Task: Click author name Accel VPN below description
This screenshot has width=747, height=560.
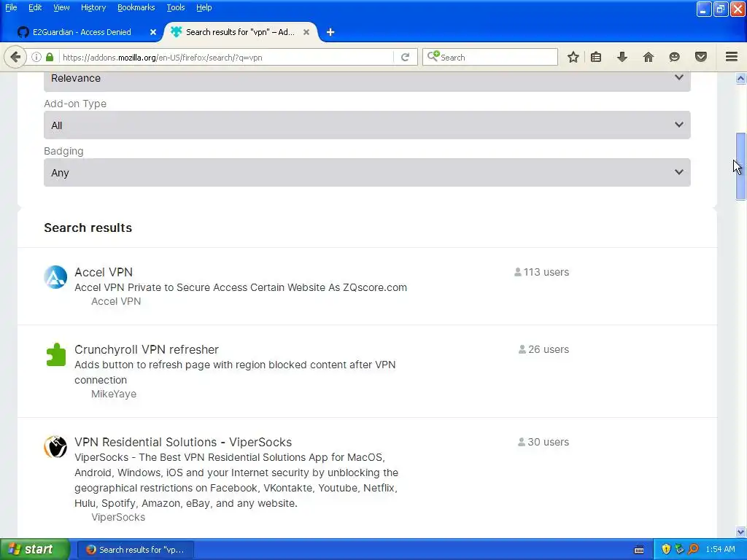Action: tap(116, 301)
